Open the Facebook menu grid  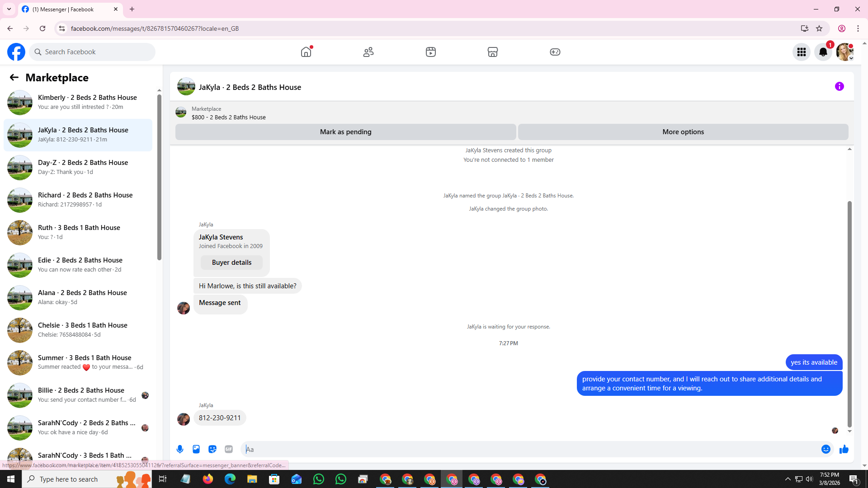click(801, 52)
